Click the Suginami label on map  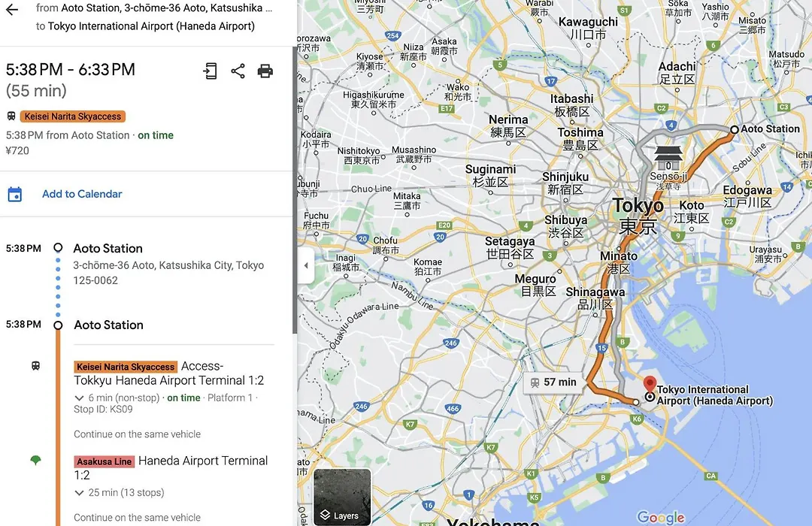(490, 176)
